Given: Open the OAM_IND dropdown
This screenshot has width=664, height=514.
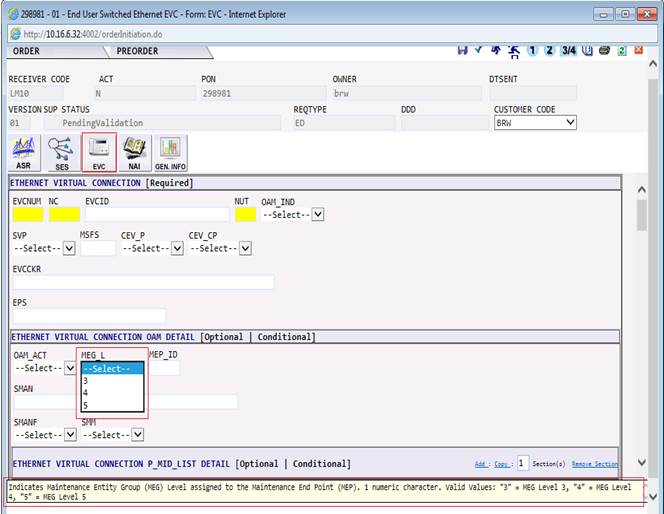Looking at the screenshot, I should [x=293, y=215].
